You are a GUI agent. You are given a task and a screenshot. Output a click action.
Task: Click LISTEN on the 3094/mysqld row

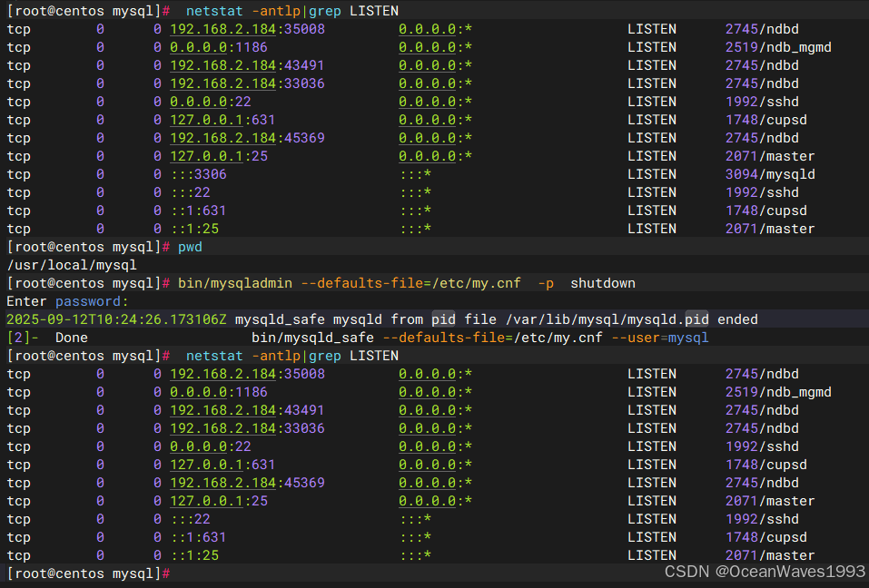[652, 174]
